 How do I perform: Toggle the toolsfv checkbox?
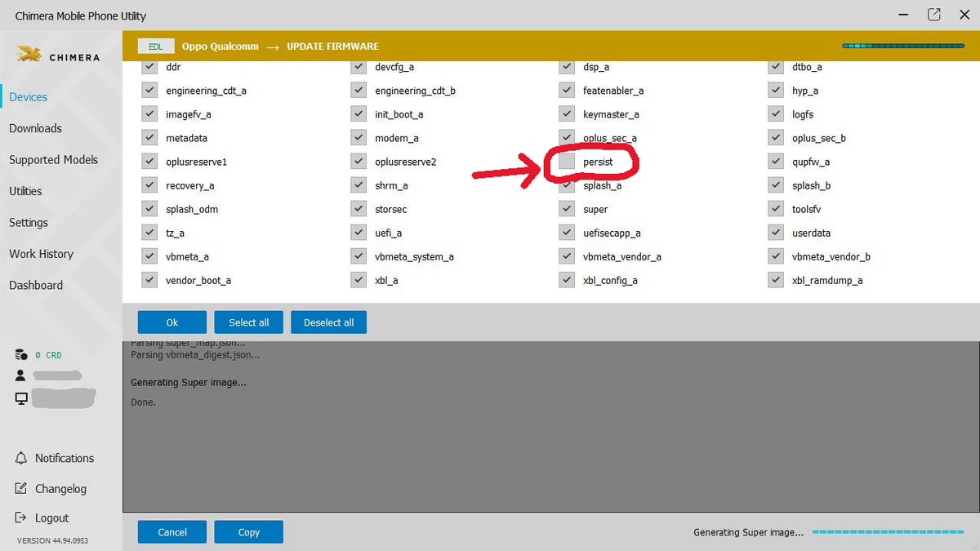tap(776, 209)
